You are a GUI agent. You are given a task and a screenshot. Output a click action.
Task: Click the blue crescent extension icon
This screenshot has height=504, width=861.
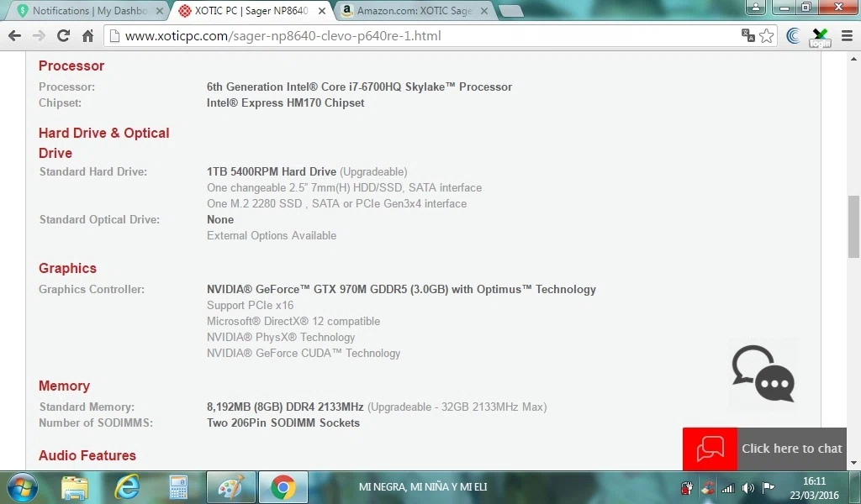pyautogui.click(x=793, y=36)
